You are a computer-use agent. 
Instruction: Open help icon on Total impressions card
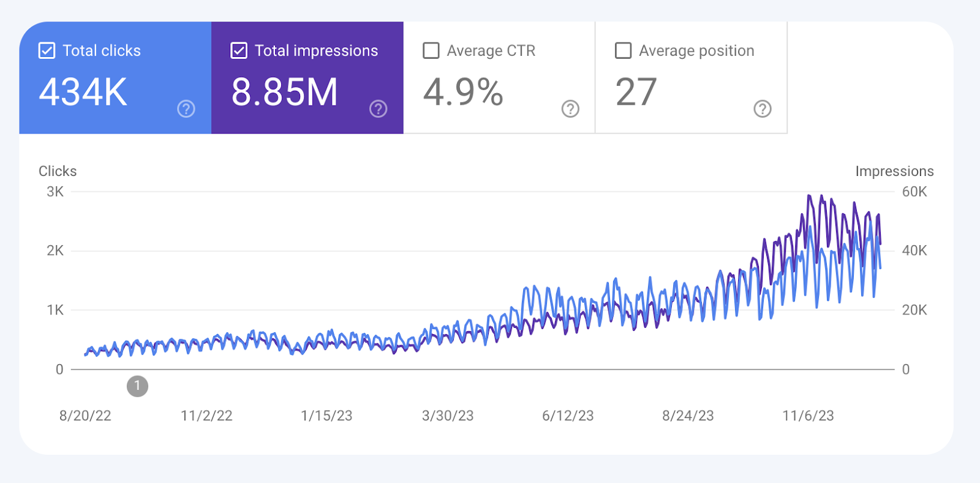379,108
